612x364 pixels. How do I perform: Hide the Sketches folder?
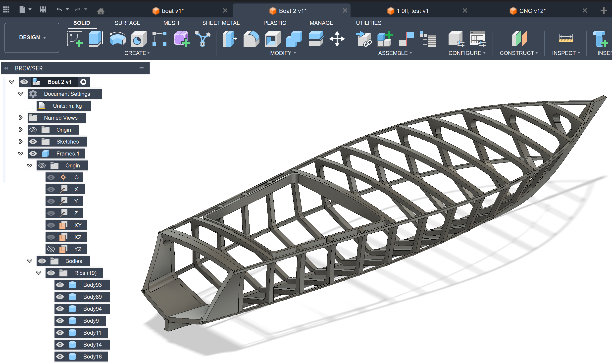click(33, 142)
